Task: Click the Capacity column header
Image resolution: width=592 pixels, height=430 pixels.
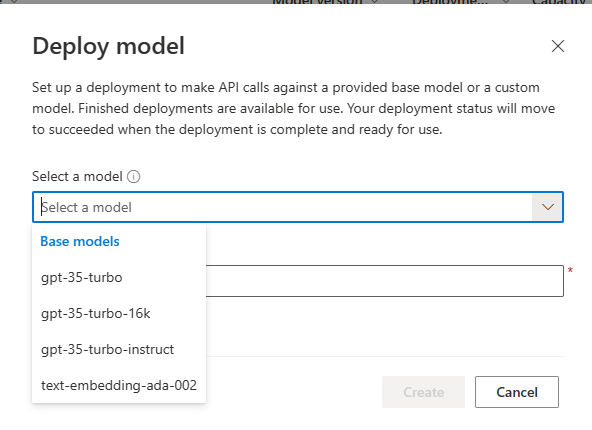Action: point(559,2)
